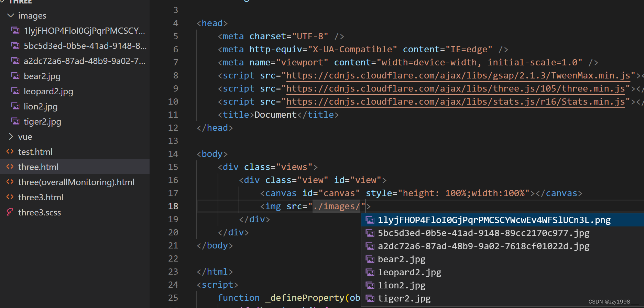Follow the three.min.js CDN link
Viewport: 644px width, 308px height.
click(456, 89)
